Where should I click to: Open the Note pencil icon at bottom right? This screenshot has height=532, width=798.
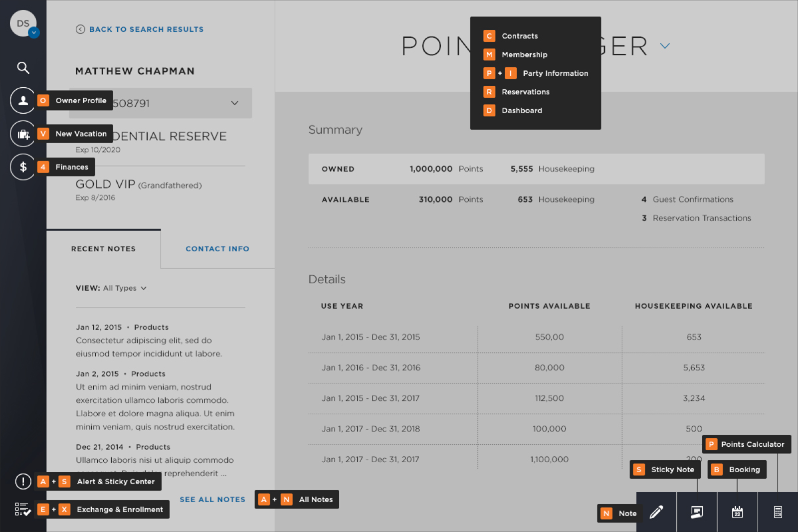(x=656, y=512)
